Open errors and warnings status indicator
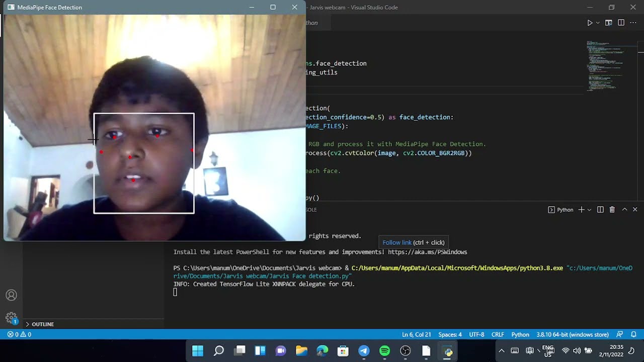Image resolution: width=644 pixels, height=362 pixels. click(19, 334)
